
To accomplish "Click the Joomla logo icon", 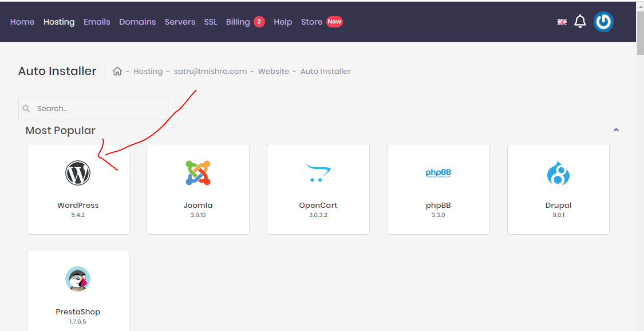I will tap(198, 172).
